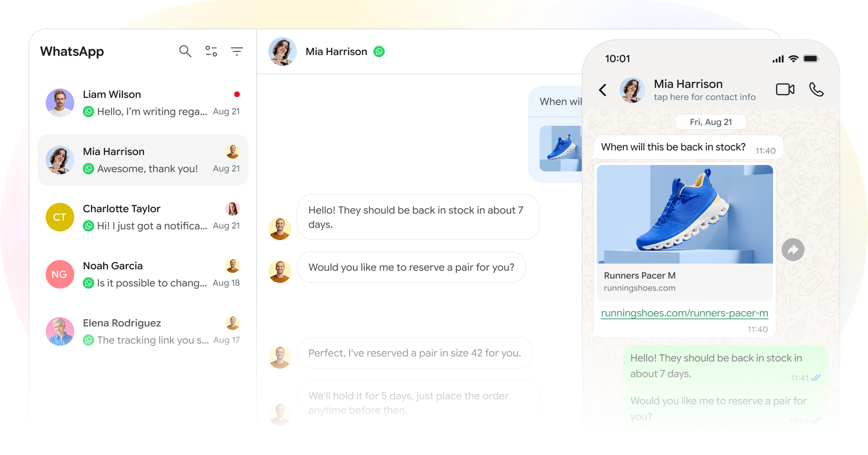Tap phone Wi-Fi status icon
868x455 pixels.
coord(793,59)
